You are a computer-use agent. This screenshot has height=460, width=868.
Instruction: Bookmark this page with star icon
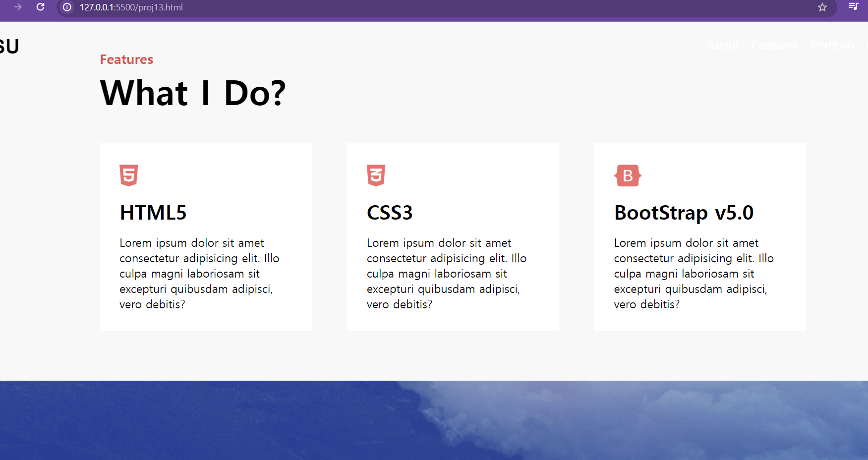tap(822, 7)
